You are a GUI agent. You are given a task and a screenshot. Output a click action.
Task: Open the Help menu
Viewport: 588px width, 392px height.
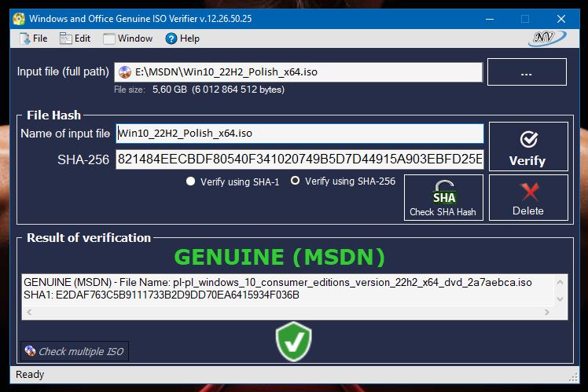182,38
